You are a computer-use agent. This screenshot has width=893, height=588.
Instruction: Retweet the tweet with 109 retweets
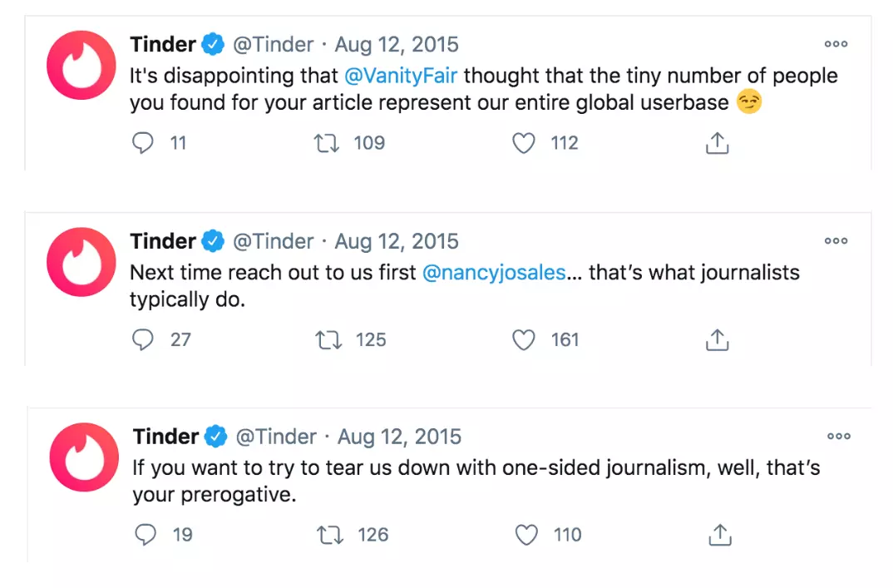(326, 143)
